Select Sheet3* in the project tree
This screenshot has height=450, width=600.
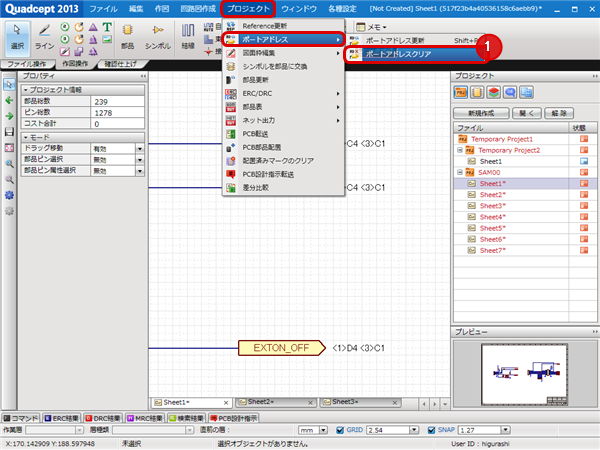click(492, 206)
